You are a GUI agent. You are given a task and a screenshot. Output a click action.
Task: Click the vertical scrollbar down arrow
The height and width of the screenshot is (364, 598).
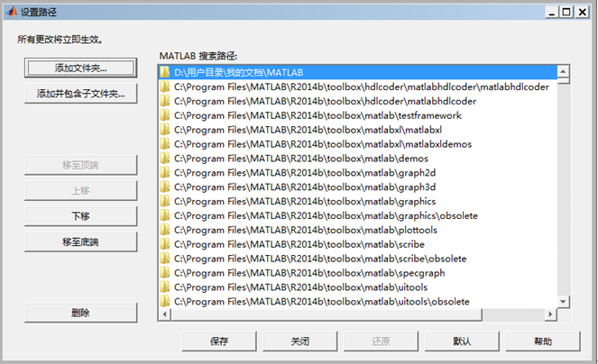pos(563,302)
